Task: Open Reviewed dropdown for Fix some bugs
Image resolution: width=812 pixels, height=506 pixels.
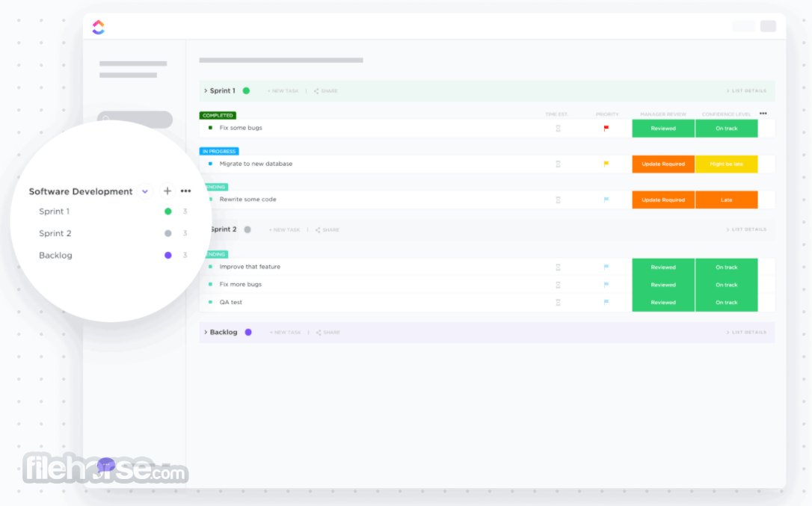Action: click(x=663, y=129)
